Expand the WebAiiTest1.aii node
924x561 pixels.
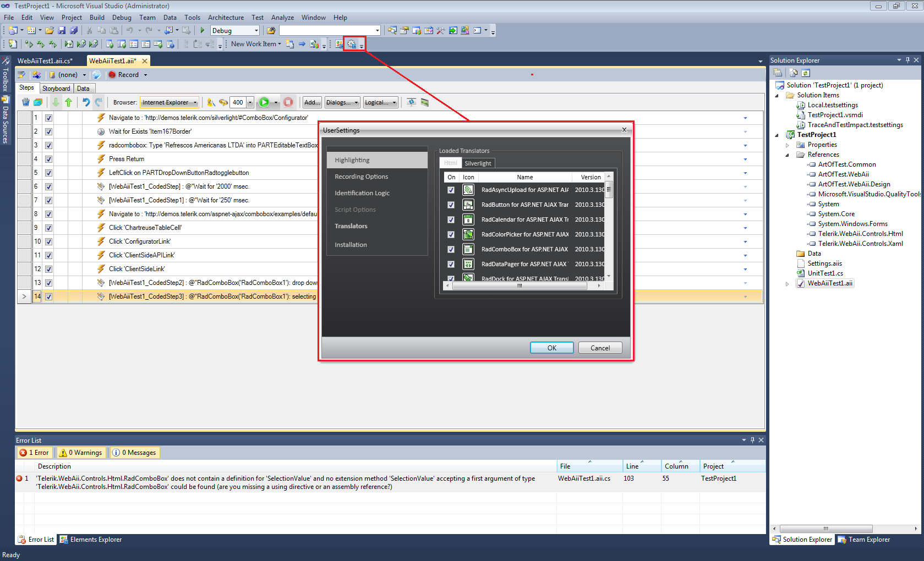pos(787,284)
